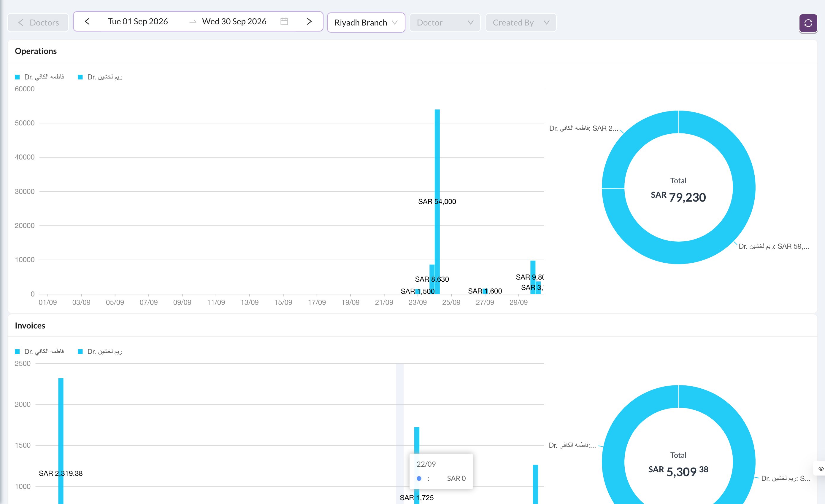Click Operations donut label Dr. فاطمه الكافي: SAR 2
Image resolution: width=825 pixels, height=504 pixels.
pyautogui.click(x=584, y=128)
